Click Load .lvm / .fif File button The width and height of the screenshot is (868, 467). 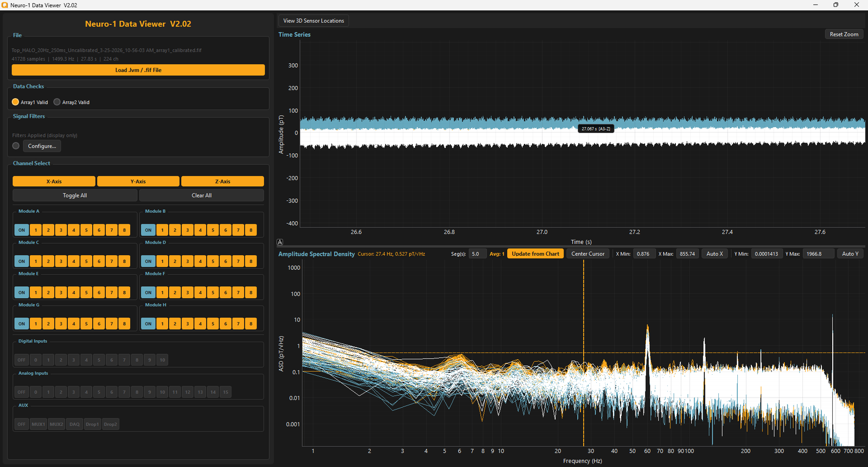coord(138,70)
